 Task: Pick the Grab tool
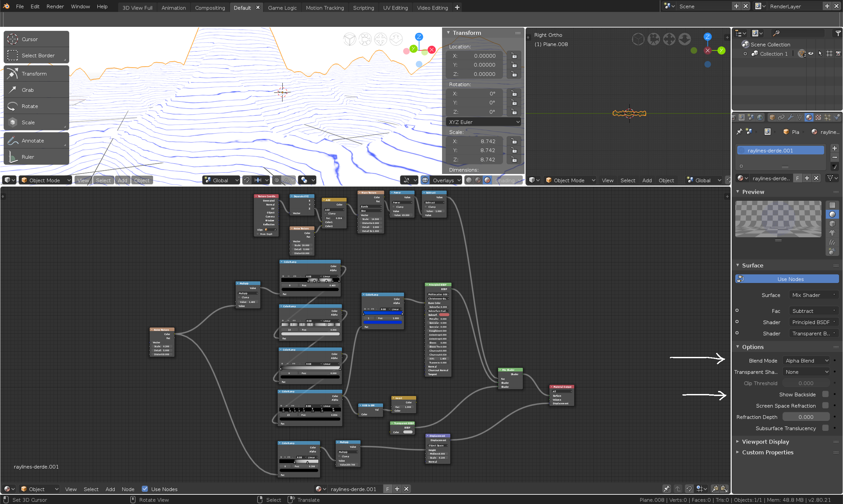36,90
